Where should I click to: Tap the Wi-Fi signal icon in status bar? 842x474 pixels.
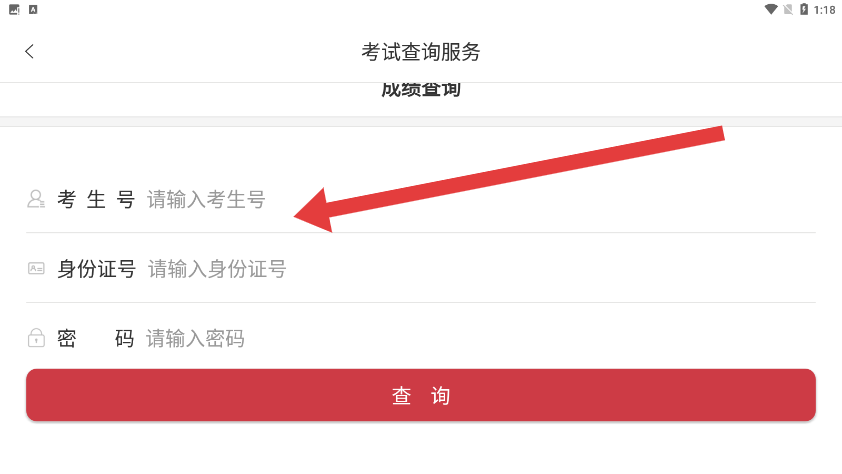coord(771,9)
